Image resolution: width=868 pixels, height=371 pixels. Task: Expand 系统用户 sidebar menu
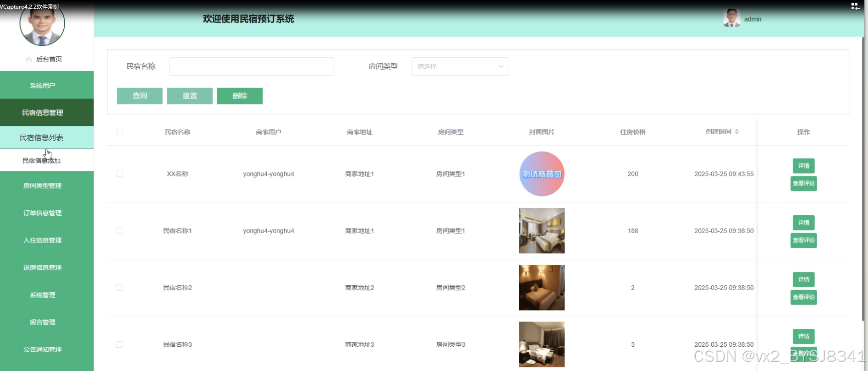point(47,85)
